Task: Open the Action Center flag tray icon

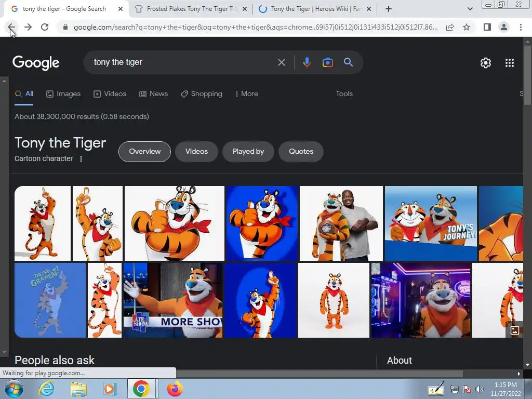Action: point(467,389)
